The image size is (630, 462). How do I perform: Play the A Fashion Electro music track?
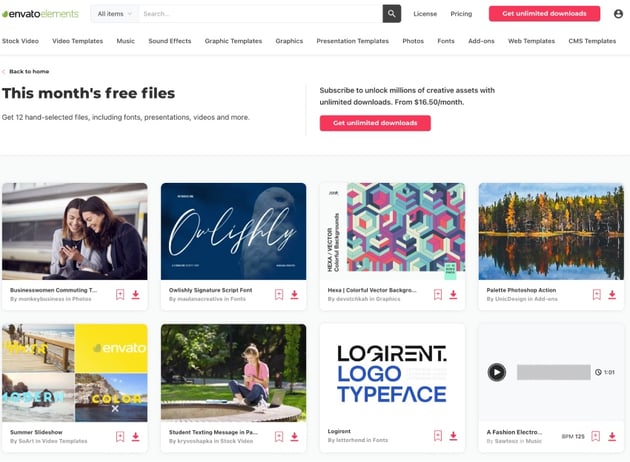pyautogui.click(x=497, y=372)
